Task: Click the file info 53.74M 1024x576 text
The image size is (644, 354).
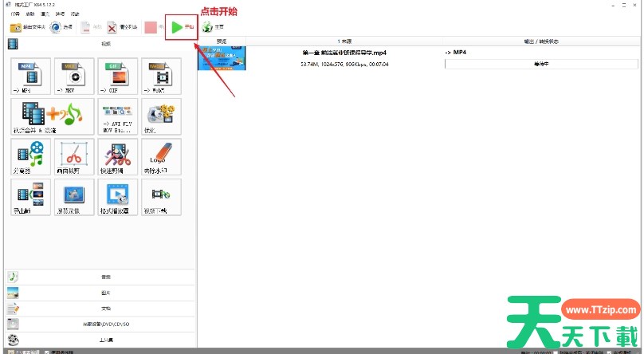Action: 344,65
